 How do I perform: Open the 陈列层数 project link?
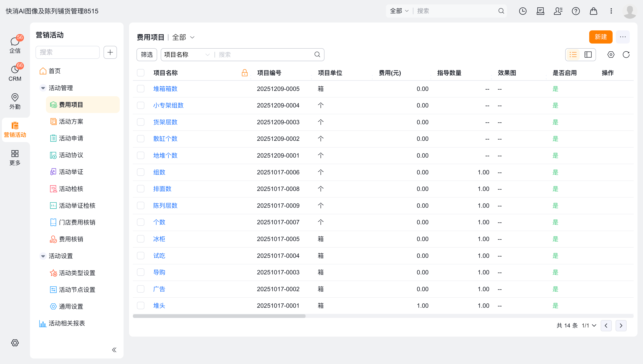(165, 206)
